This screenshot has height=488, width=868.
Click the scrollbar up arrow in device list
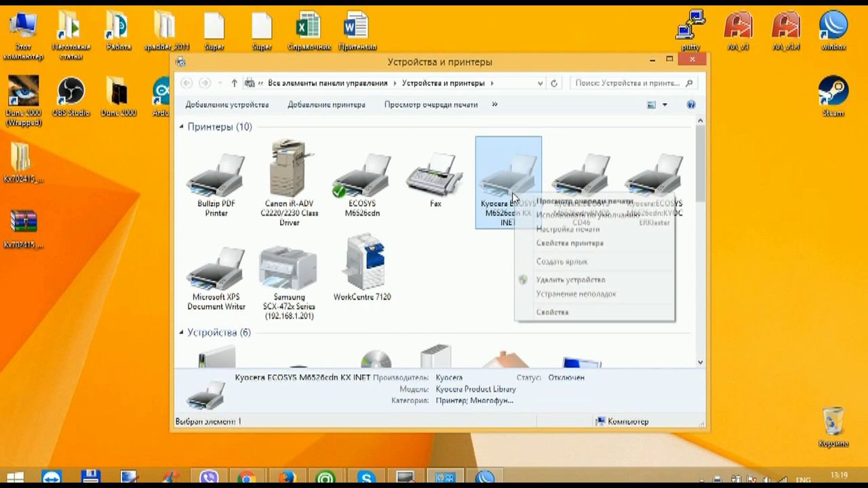pyautogui.click(x=701, y=121)
